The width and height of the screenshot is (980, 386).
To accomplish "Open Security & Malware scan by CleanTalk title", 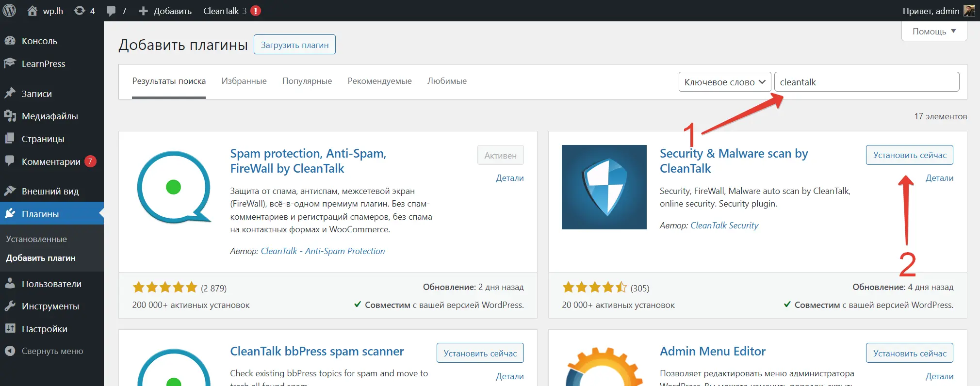I will tap(734, 161).
